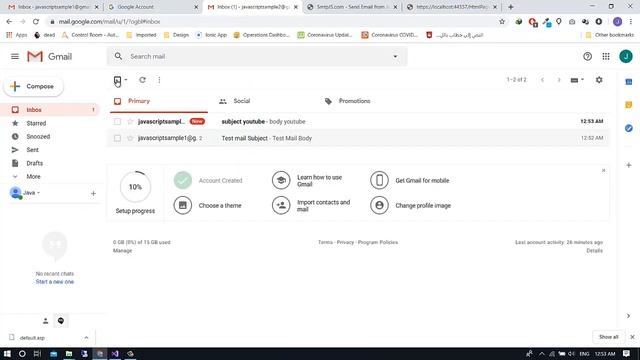Open the Calendar side panel icon
This screenshot has height=360, width=640.
point(629,82)
